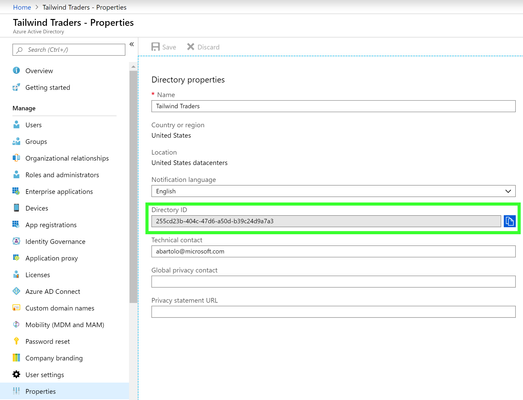This screenshot has width=523, height=400.
Task: Click the User settings gear icon
Action: 16,374
